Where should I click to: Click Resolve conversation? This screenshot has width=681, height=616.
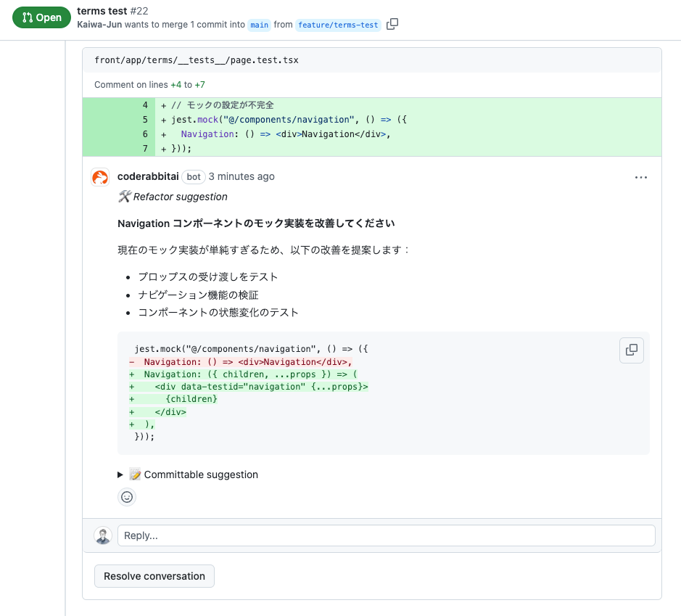click(x=154, y=575)
